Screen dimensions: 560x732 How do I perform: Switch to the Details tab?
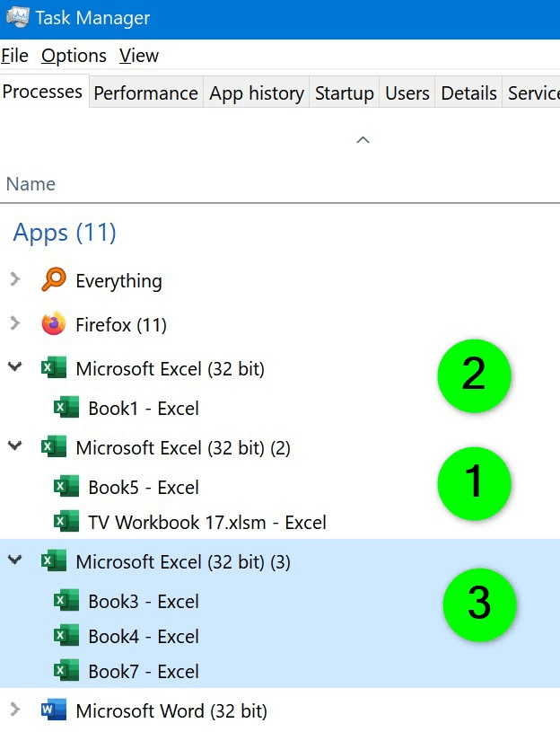468,93
